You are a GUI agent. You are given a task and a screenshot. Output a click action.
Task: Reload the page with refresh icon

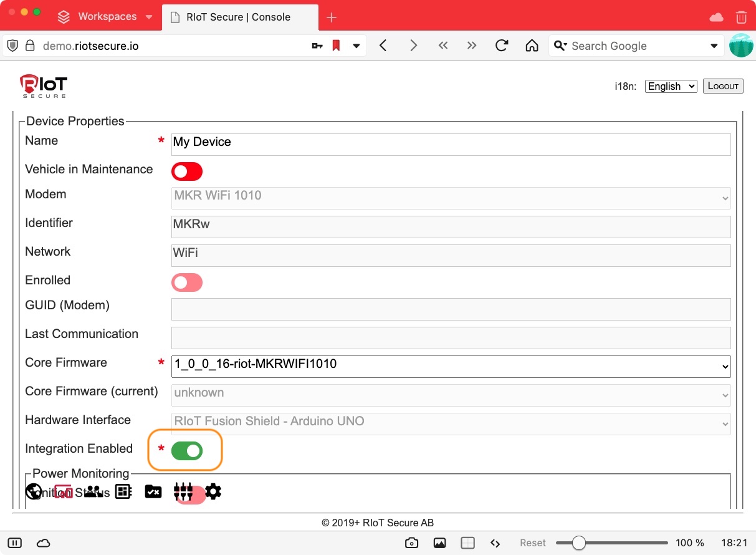502,46
